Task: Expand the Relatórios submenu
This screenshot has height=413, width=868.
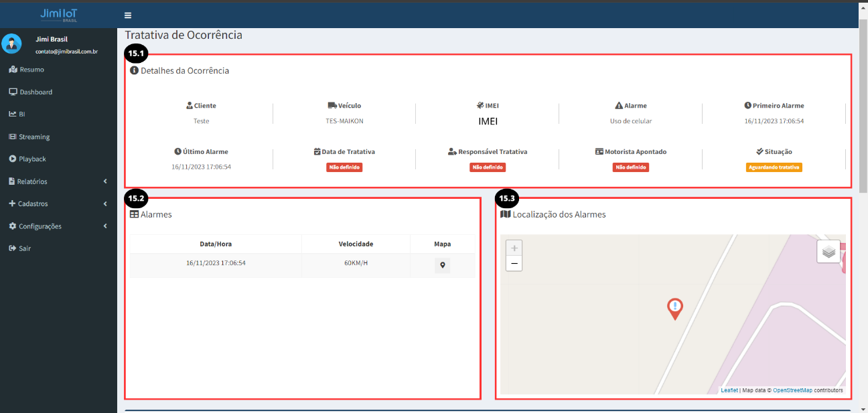Action: [x=58, y=181]
